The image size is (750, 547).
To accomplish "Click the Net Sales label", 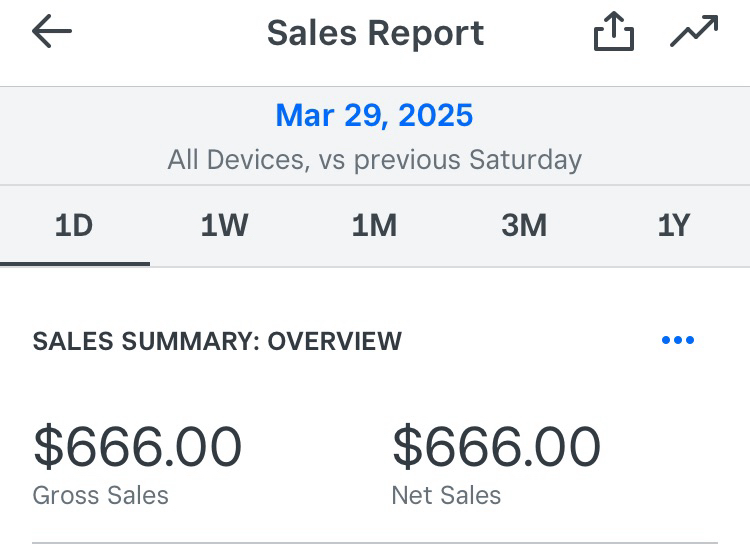I will (446, 495).
